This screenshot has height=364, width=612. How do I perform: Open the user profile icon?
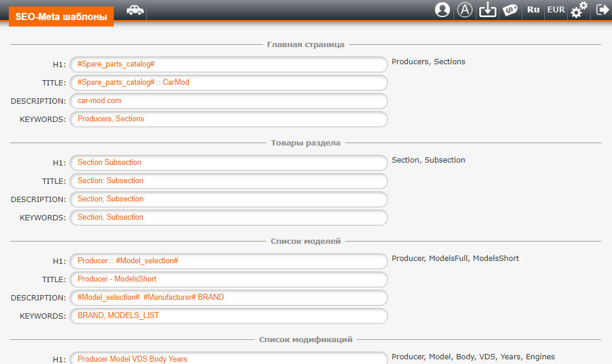(x=442, y=10)
